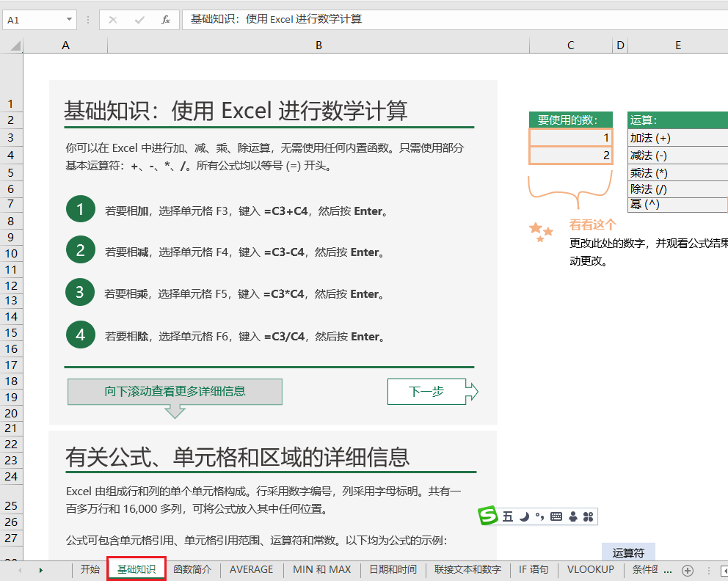This screenshot has width=728, height=581.
Task: Add a new sheet with plus icon
Action: (688, 570)
